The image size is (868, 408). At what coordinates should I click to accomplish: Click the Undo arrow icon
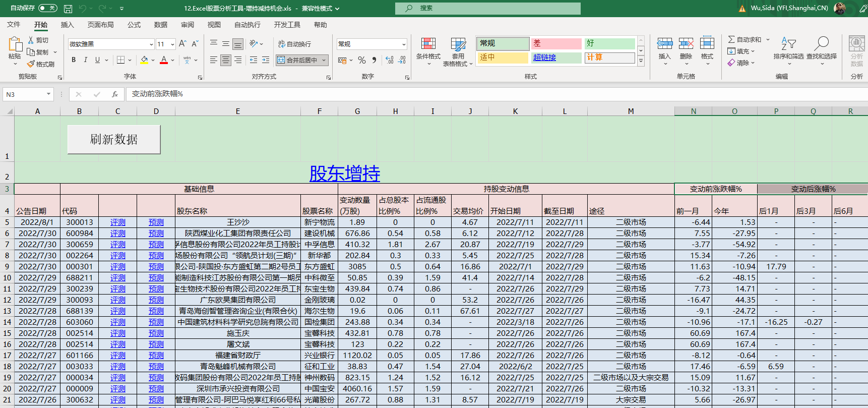pyautogui.click(x=82, y=9)
